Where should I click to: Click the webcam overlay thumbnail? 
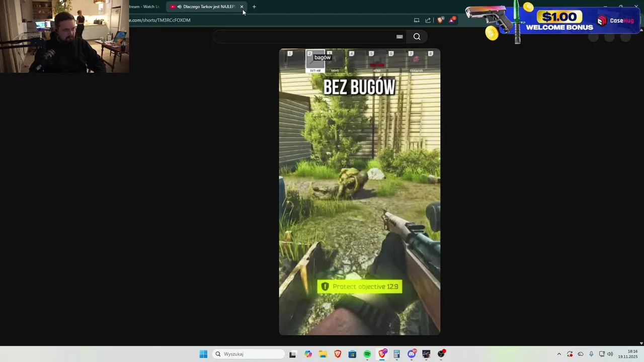(x=64, y=36)
